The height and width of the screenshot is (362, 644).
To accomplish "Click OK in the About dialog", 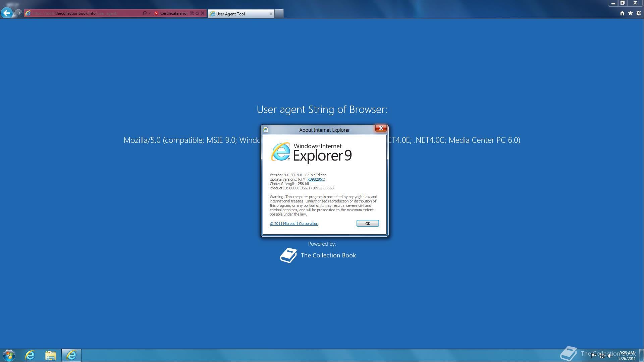I will [x=368, y=224].
